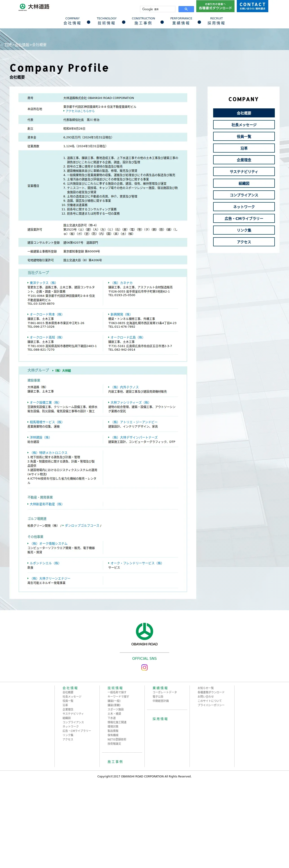Open ルポンドシエル（株） link

(x=44, y=563)
